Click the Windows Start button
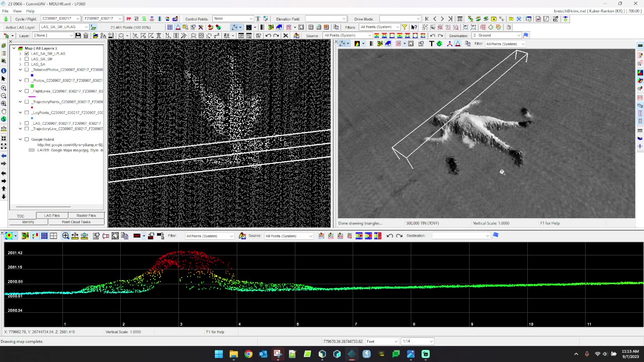The height and width of the screenshot is (362, 644). pyautogui.click(x=219, y=354)
